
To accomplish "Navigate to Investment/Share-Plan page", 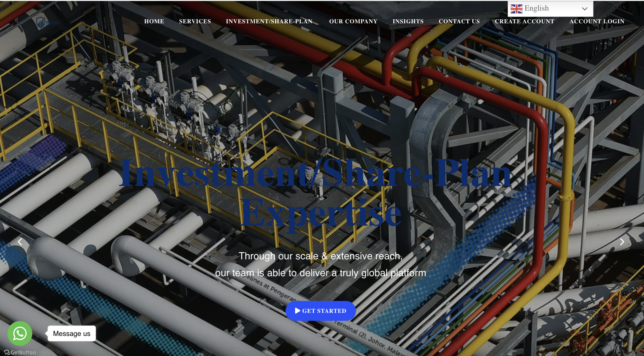I will pyautogui.click(x=269, y=21).
